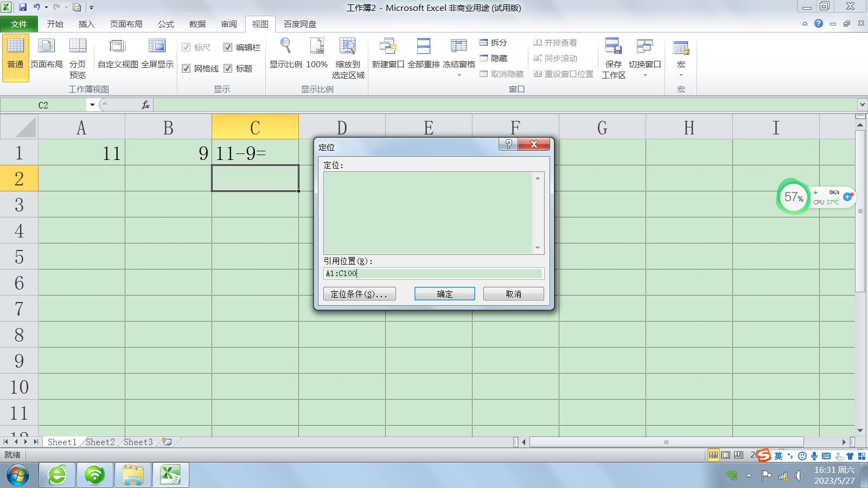The width and height of the screenshot is (868, 488).
Task: Click the 引用位置 input showing A1:C100
Action: click(x=432, y=273)
